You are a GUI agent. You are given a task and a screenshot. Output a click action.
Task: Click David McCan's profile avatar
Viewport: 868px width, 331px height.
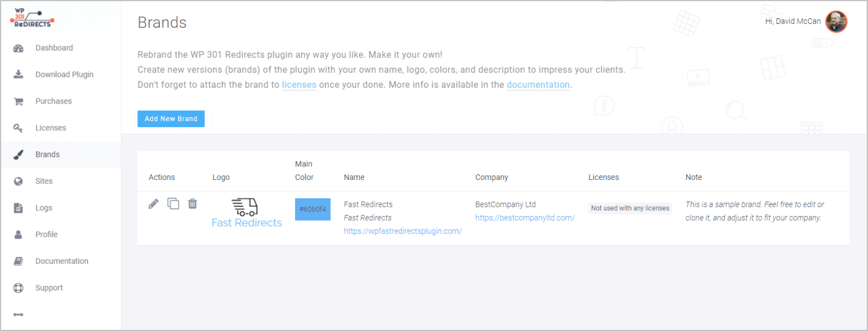836,22
